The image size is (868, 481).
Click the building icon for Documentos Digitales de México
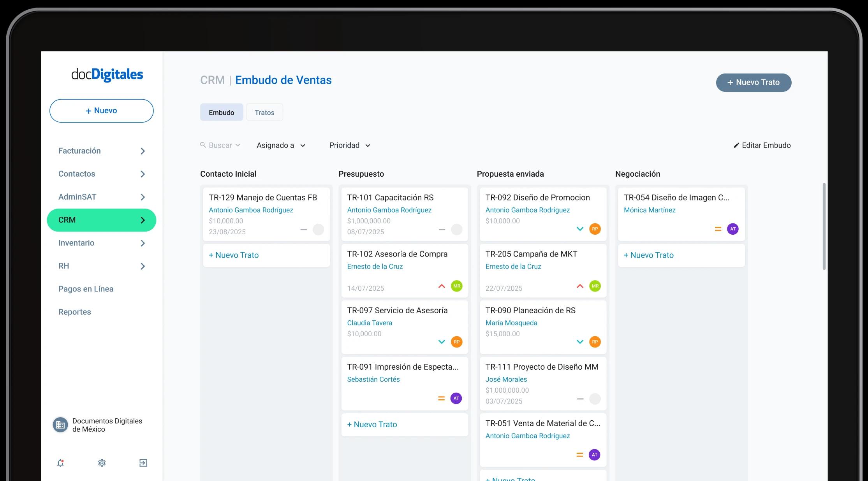coord(60,425)
